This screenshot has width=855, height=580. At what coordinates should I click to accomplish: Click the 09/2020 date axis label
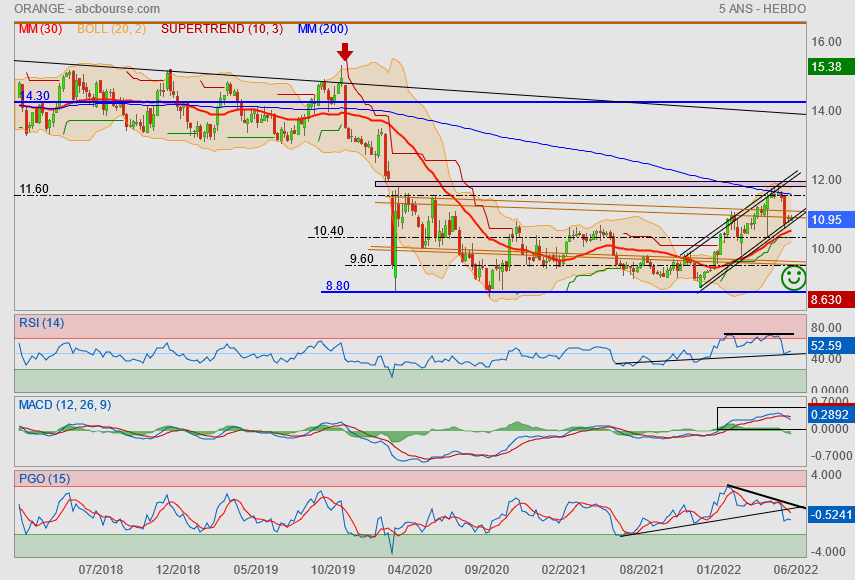tap(487, 570)
